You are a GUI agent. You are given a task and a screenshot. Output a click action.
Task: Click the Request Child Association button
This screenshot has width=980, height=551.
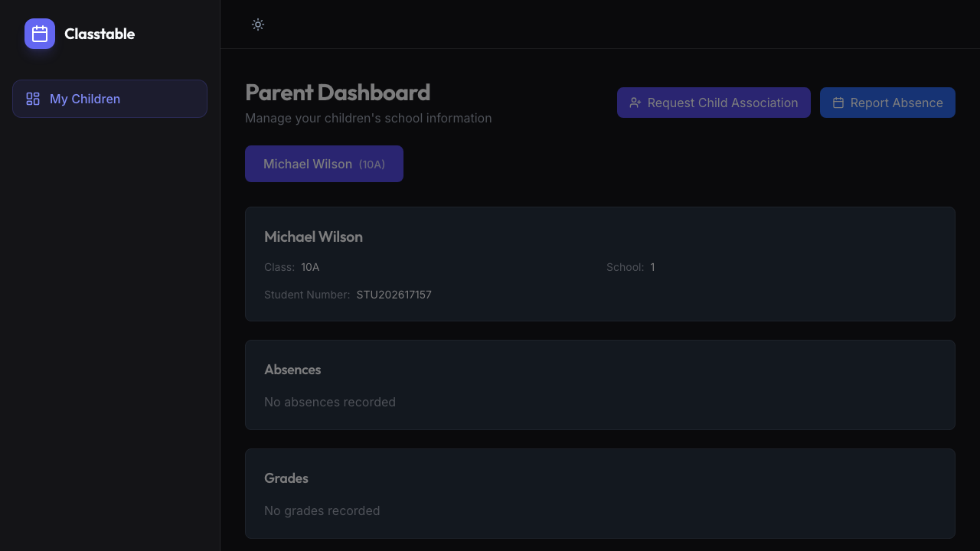tap(714, 102)
